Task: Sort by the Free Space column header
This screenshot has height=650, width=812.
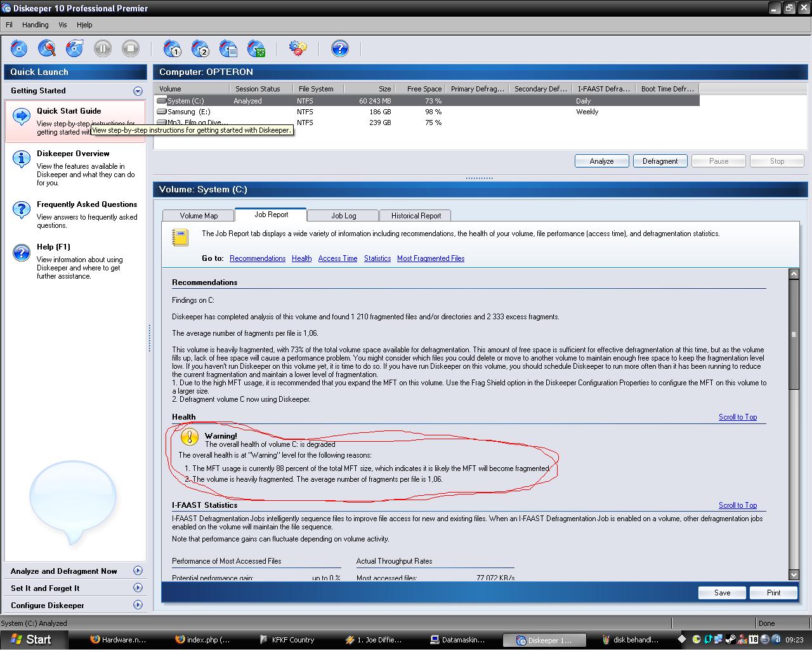Action: (x=419, y=89)
